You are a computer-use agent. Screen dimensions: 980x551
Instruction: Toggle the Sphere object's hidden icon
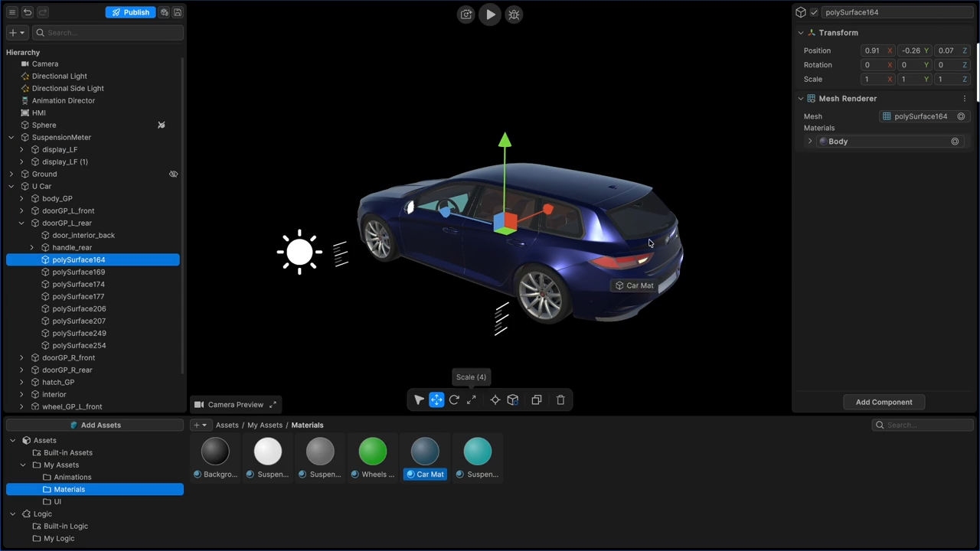click(x=162, y=126)
